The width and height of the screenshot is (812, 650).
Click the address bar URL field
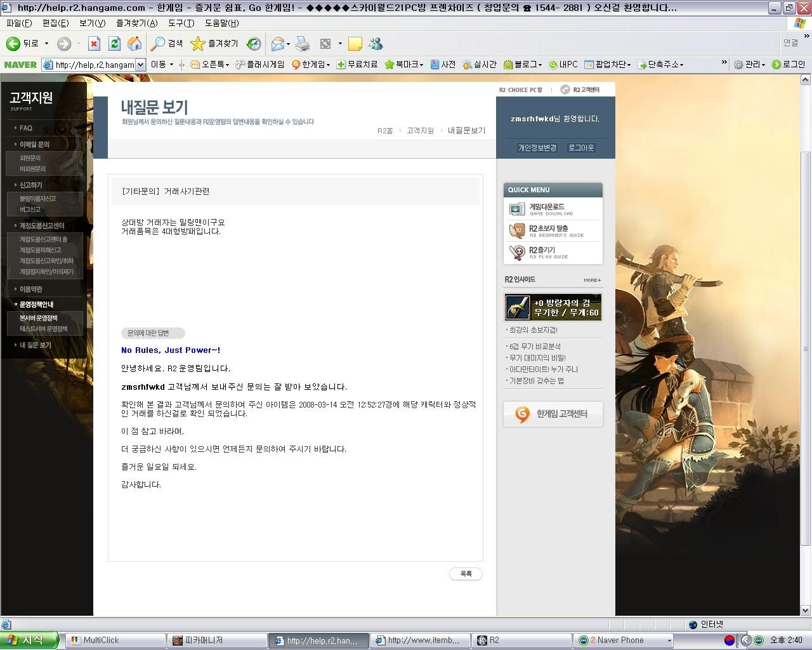coord(94,64)
